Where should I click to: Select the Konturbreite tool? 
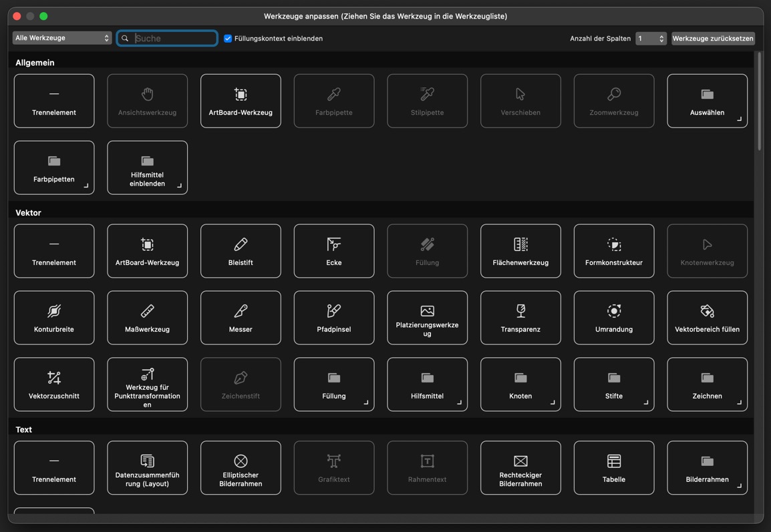pyautogui.click(x=54, y=318)
